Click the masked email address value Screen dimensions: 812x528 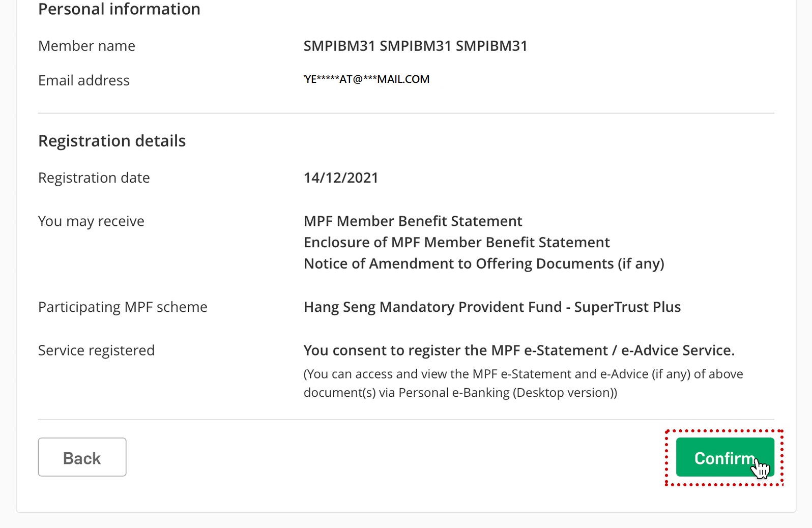(x=367, y=79)
